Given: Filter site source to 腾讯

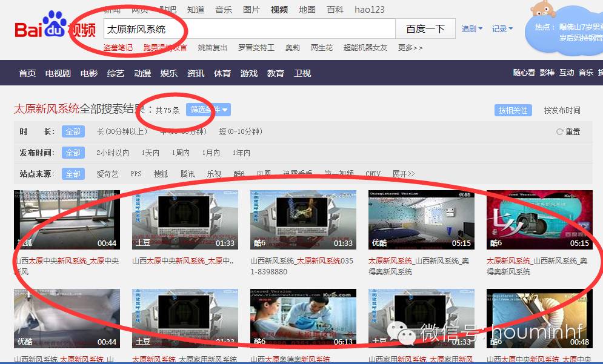Looking at the screenshot, I should 188,174.
